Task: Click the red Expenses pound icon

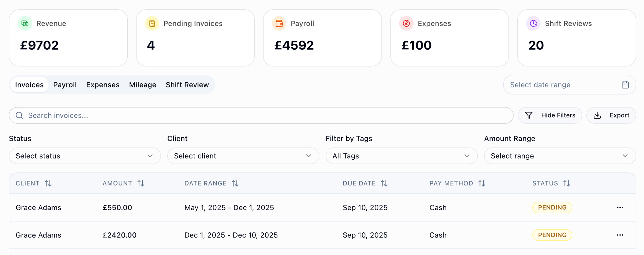Action: [x=406, y=24]
